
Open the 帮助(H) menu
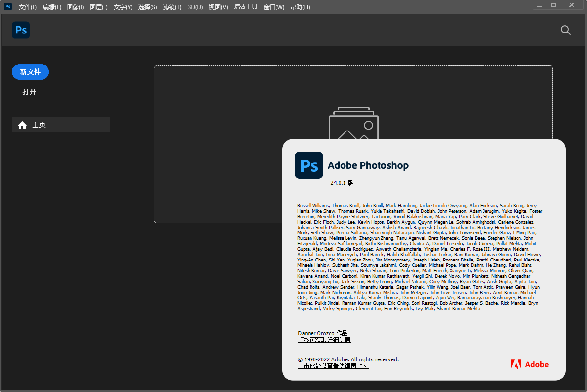300,7
